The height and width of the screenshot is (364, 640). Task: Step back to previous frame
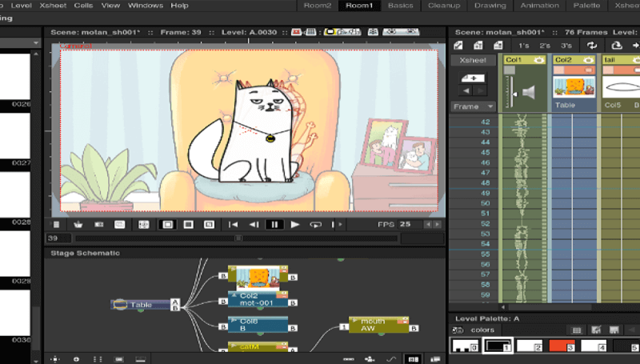click(254, 225)
